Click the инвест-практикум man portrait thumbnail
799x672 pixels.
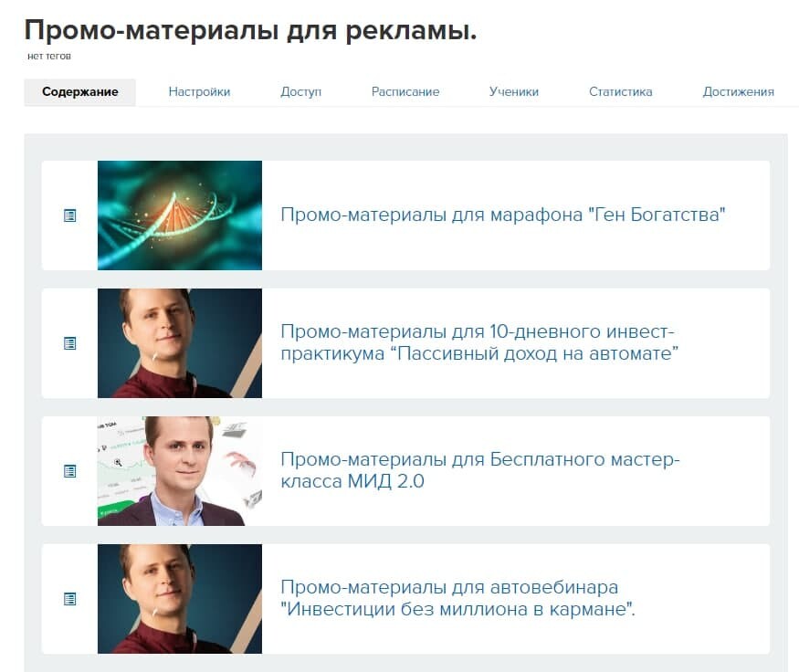[180, 343]
